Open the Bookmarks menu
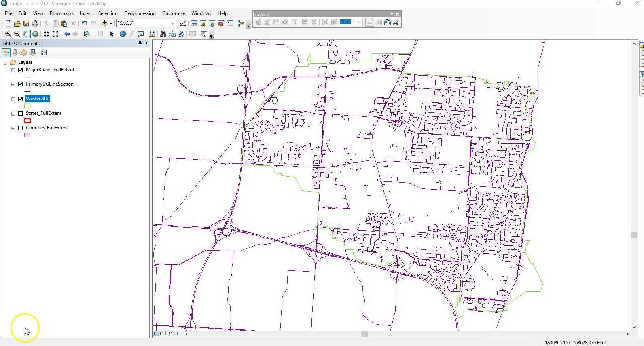Screen dimensions: 644x346 [61, 13]
